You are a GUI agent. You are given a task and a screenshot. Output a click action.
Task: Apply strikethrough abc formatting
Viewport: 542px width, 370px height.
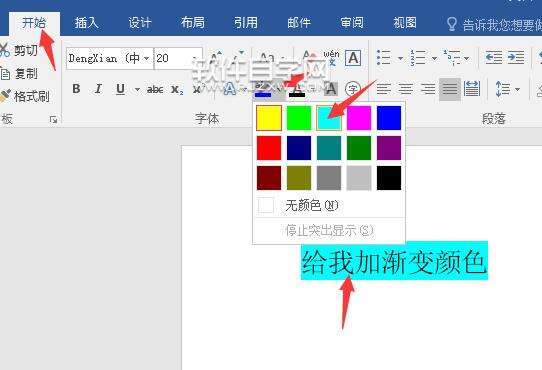(155, 90)
